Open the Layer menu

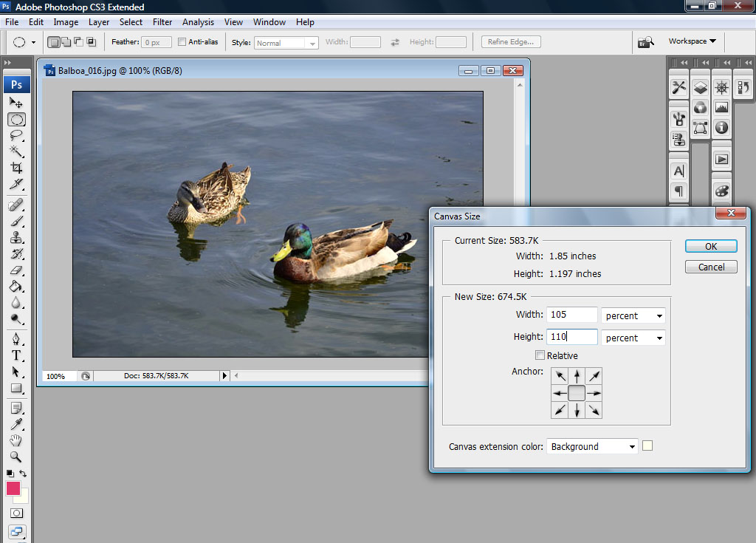(99, 22)
